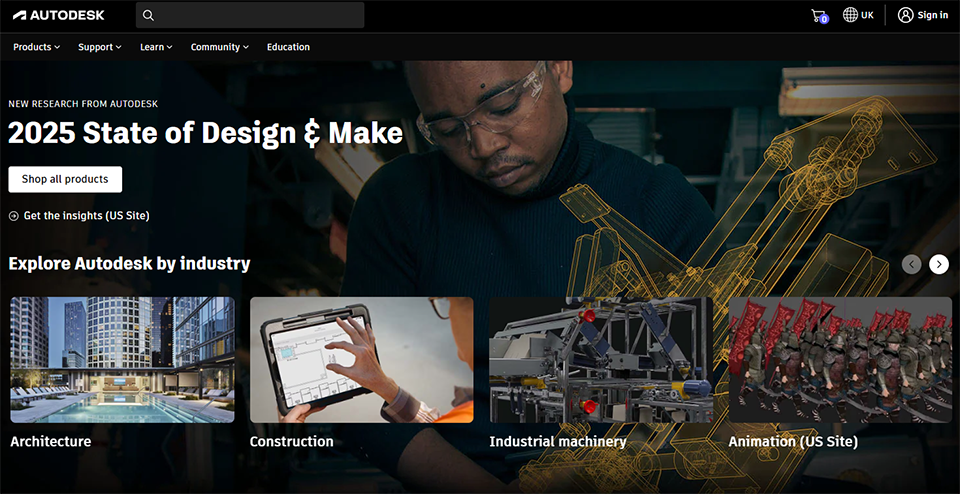Click the user profile icon
The width and height of the screenshot is (960, 494).
(906, 15)
